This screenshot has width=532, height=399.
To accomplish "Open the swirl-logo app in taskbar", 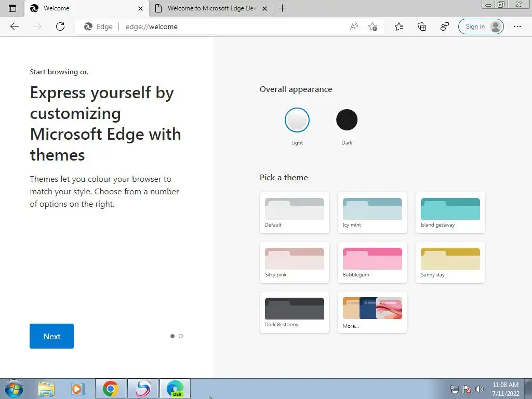I will click(143, 389).
